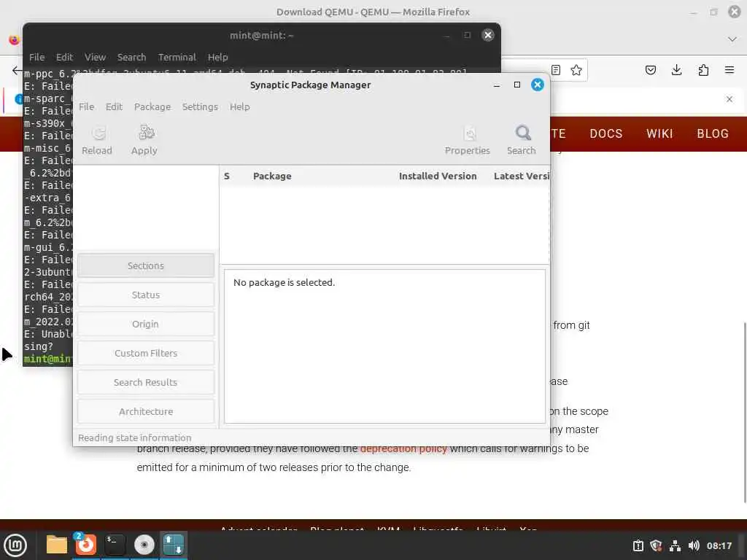This screenshot has width=747, height=560.
Task: Open the Package menu in Synaptic
Action: 152,106
